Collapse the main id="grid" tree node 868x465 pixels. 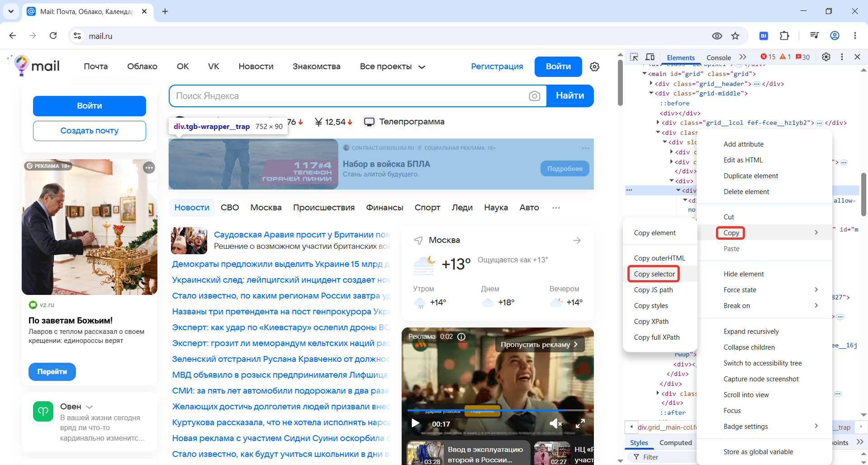click(644, 73)
